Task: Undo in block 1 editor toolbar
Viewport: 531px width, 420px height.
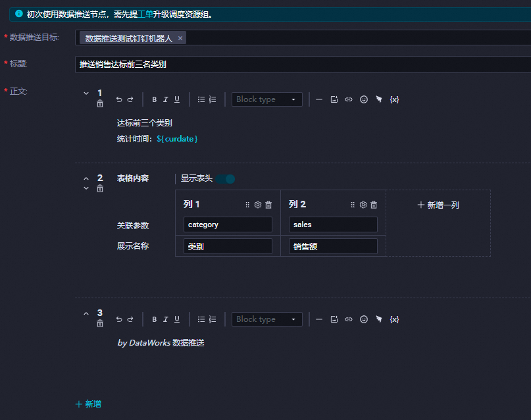Action: pyautogui.click(x=119, y=99)
